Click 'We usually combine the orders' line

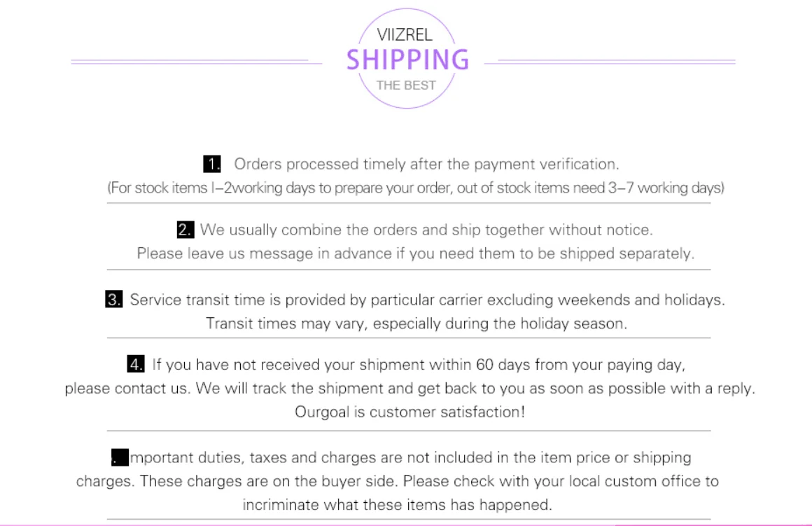point(426,230)
